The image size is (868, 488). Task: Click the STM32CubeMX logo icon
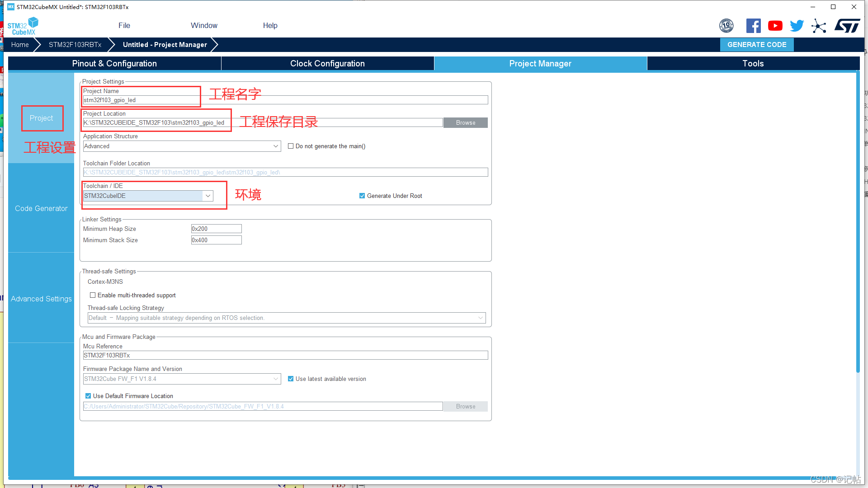(23, 26)
